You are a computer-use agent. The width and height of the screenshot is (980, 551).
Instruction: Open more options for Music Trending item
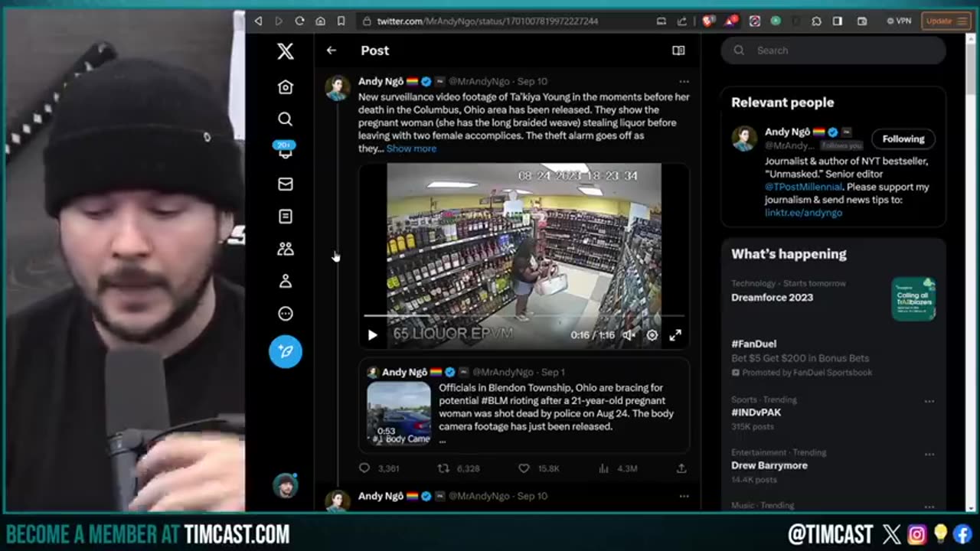(929, 506)
